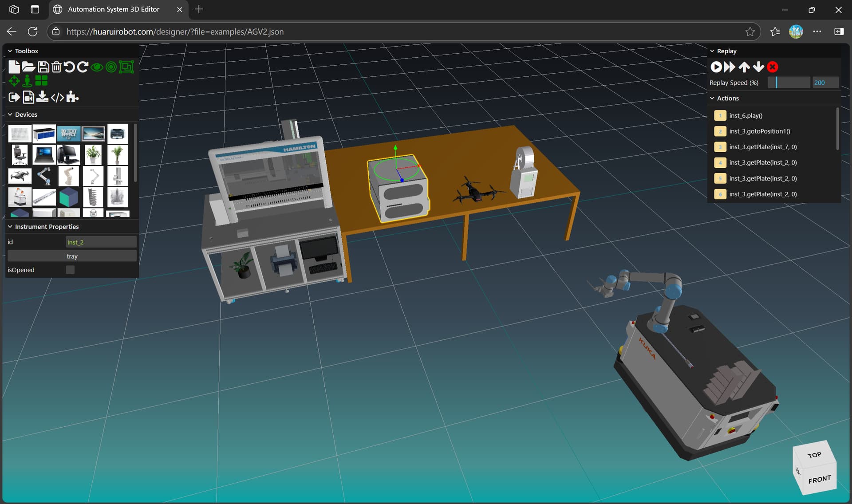The image size is (852, 504).
Task: Toggle the green crosshair move gizmo icon
Action: point(14,81)
